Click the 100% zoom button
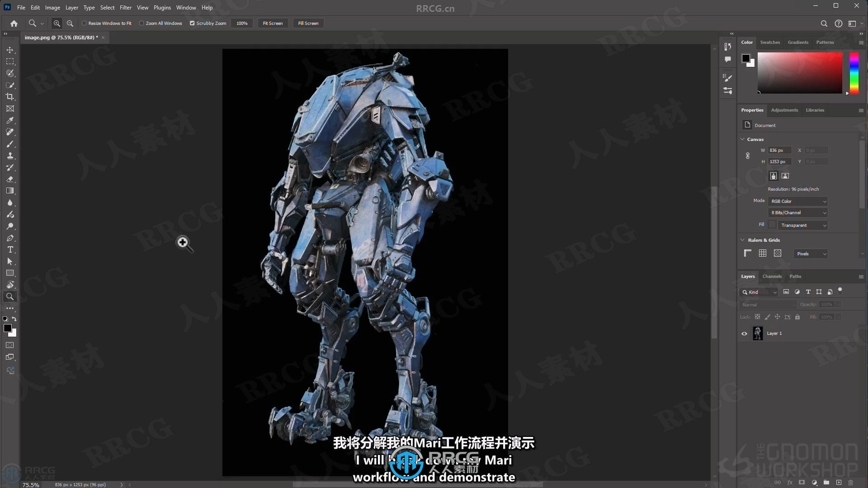 click(242, 23)
